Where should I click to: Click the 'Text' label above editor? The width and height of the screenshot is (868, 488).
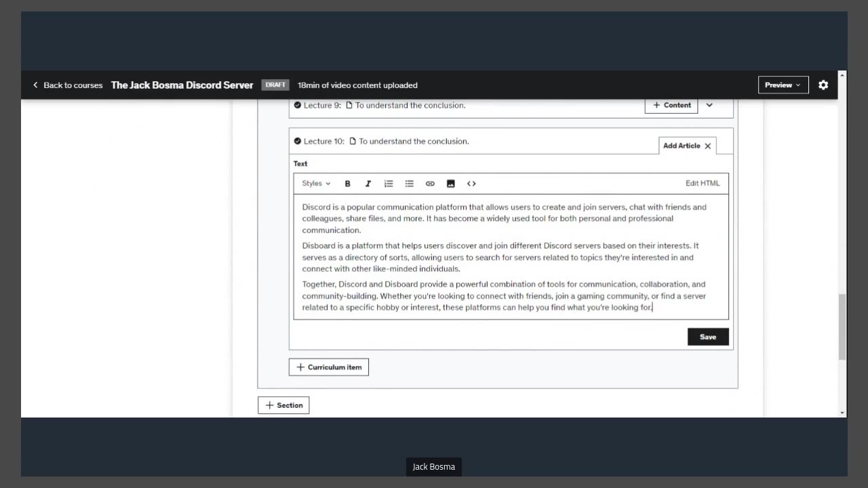[300, 163]
